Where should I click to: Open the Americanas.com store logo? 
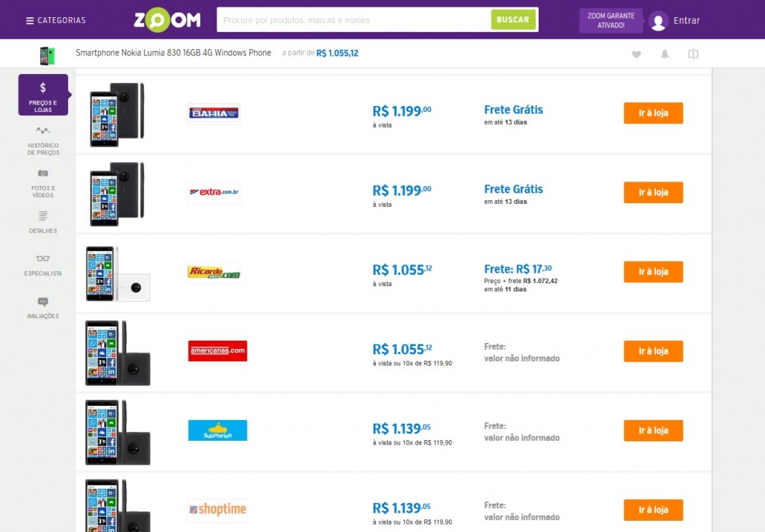[217, 351]
